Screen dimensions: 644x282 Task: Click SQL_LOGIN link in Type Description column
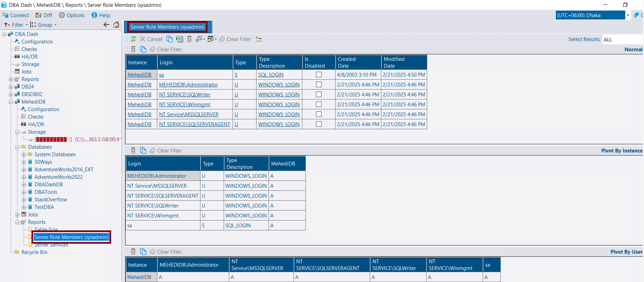pos(271,75)
